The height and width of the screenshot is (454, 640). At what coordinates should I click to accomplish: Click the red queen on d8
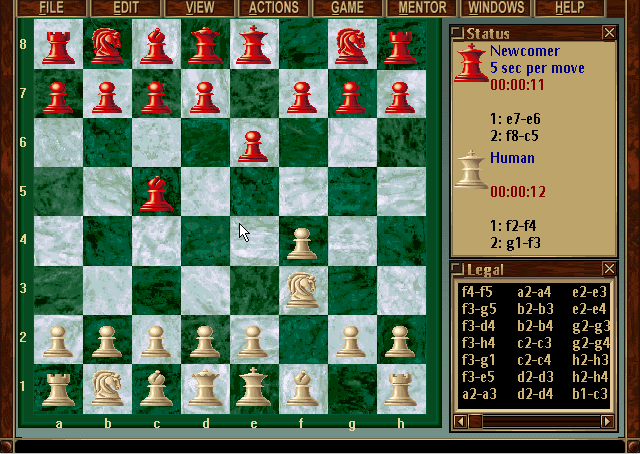click(x=205, y=45)
